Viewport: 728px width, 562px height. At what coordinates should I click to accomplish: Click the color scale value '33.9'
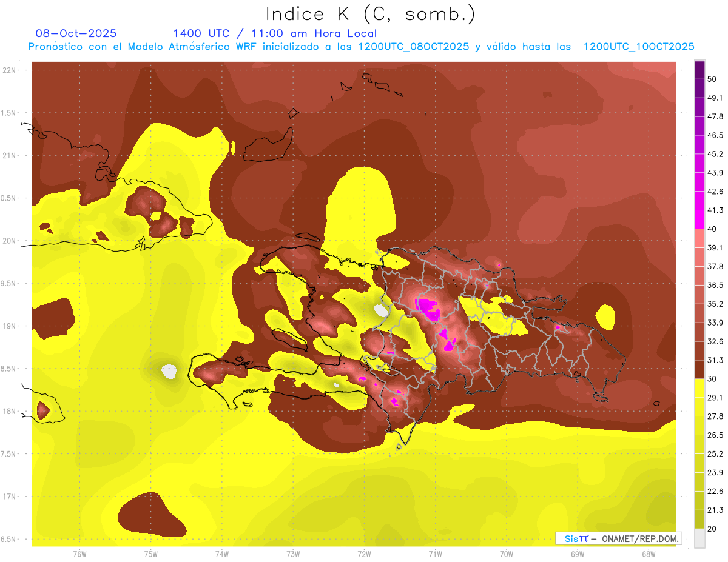[x=715, y=323]
